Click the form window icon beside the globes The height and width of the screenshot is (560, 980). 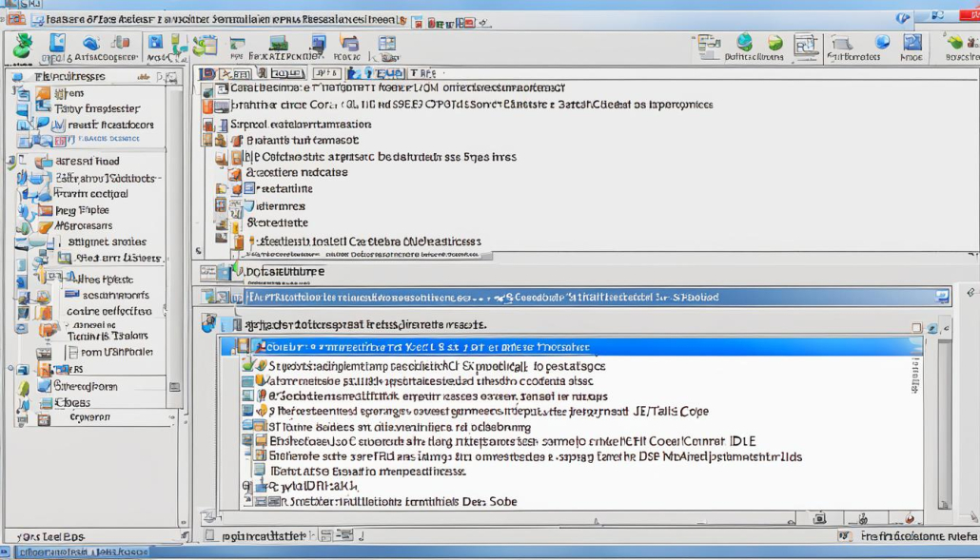pos(806,47)
